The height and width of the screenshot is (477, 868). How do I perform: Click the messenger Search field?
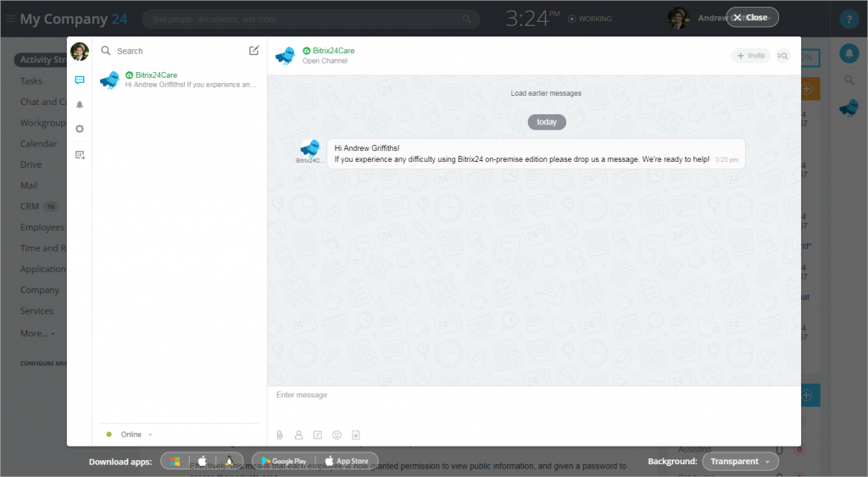coord(180,50)
